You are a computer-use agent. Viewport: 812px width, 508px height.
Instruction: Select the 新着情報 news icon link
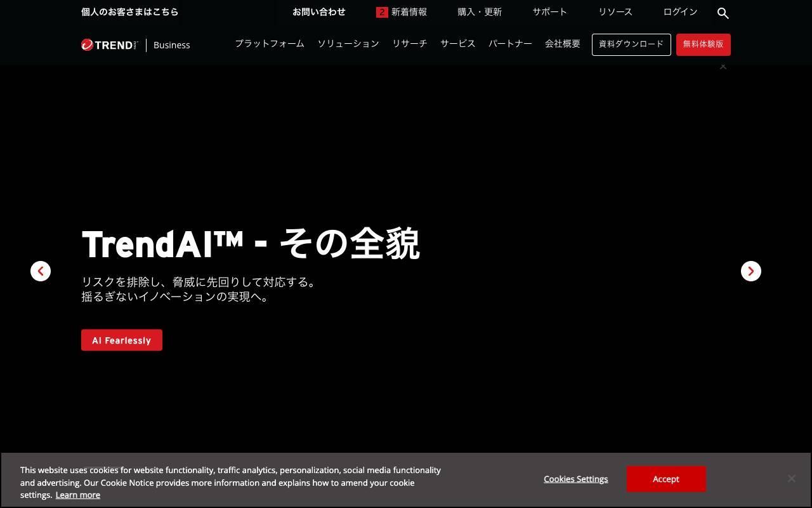pos(409,11)
